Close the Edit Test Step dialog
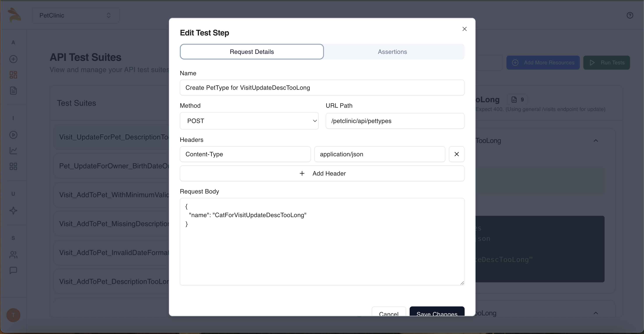The height and width of the screenshot is (334, 644). pos(465,29)
